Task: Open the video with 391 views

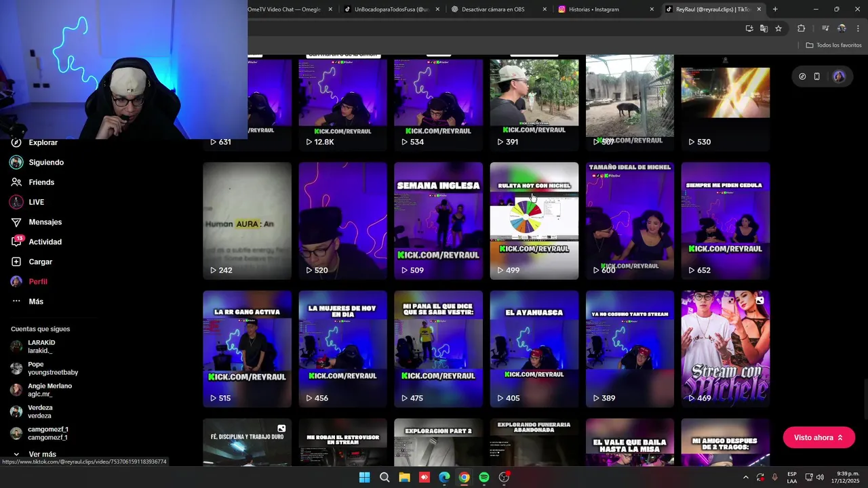Action: pyautogui.click(x=534, y=103)
